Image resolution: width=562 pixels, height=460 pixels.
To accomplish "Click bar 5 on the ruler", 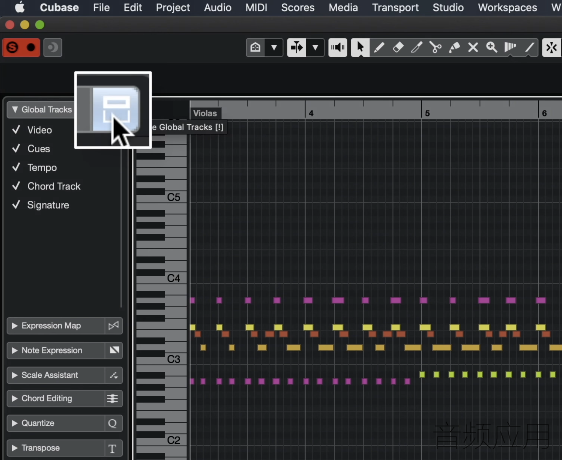I will (x=427, y=113).
